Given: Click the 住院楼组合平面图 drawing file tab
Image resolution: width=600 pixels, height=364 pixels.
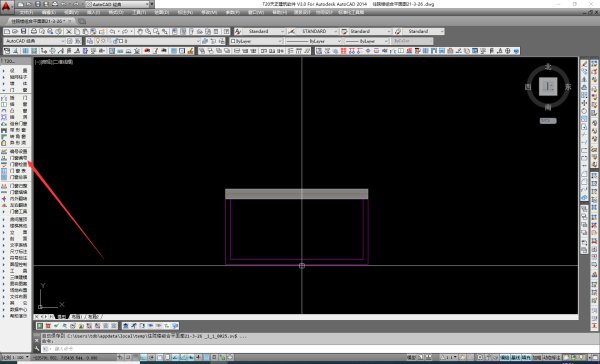Looking at the screenshot, I should (x=38, y=21).
